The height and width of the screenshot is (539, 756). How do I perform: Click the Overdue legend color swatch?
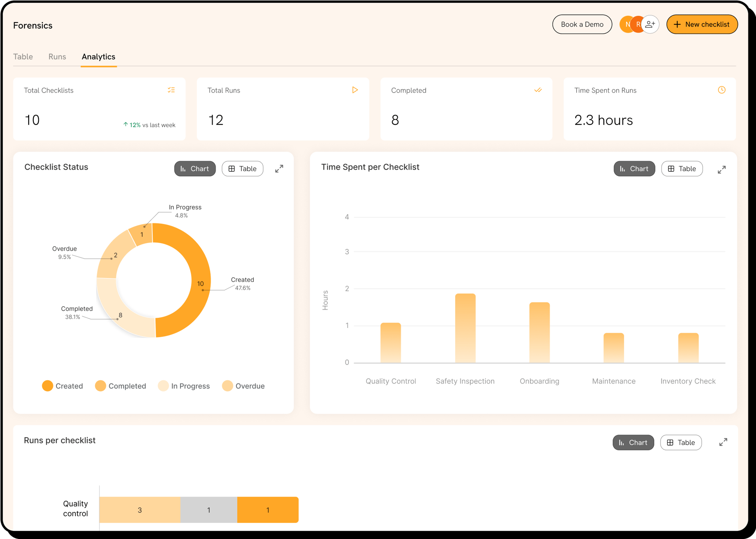(228, 386)
